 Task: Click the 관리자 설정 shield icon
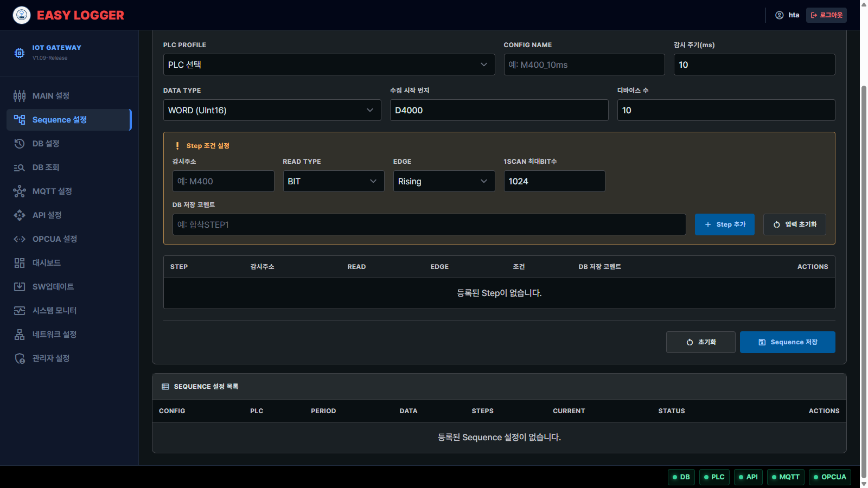(20, 358)
